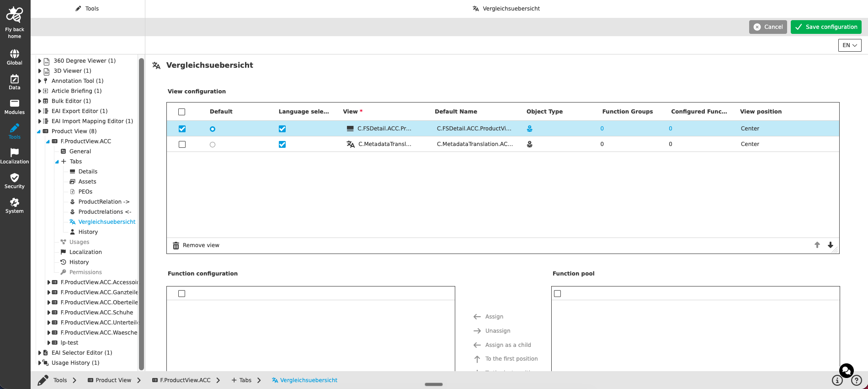Click To the first position arrow icon
This screenshot has height=389, width=868.
(x=477, y=359)
